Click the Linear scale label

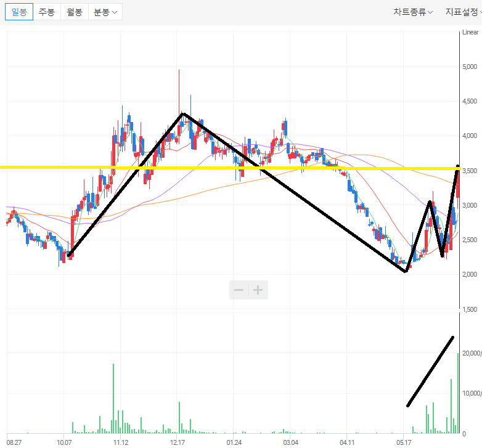[470, 32]
